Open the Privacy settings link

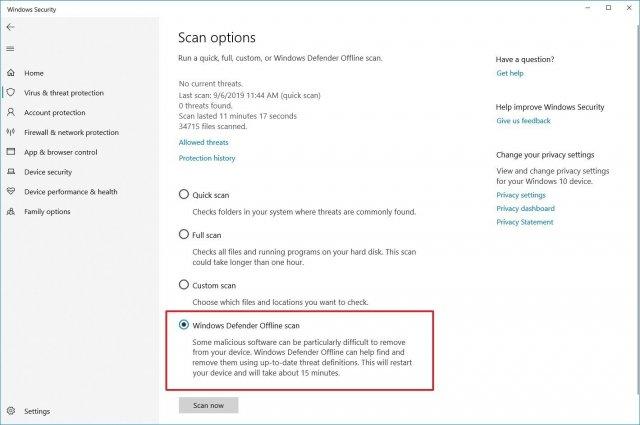coord(521,195)
